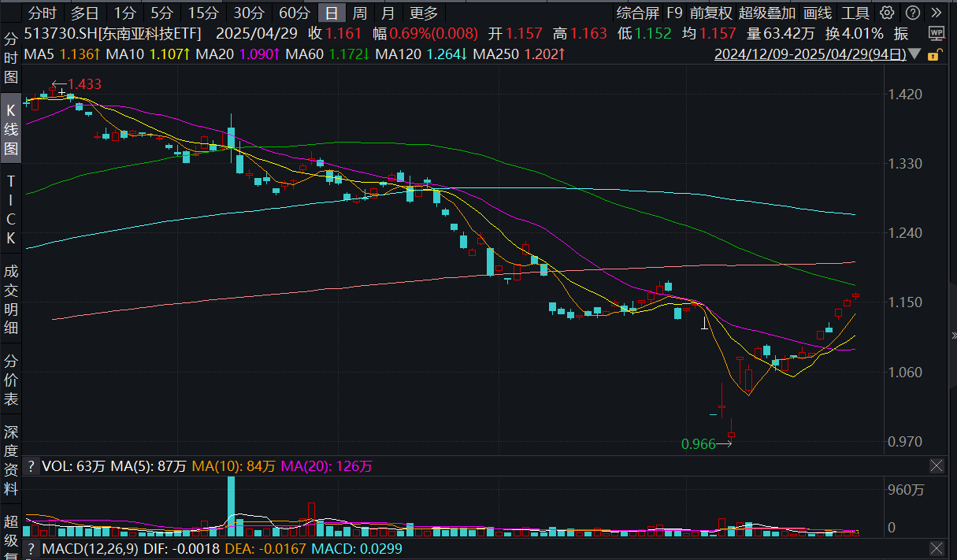Viewport: 957px width, 560px height.
Task: Click the F9 button
Action: tap(674, 13)
